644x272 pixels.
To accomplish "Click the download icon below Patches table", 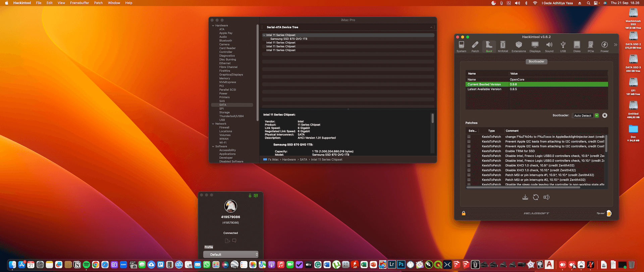I will point(525,197).
